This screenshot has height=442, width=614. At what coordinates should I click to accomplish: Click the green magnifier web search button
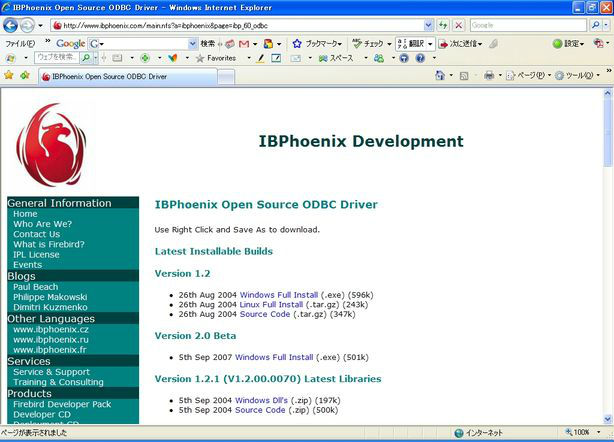tap(85, 58)
